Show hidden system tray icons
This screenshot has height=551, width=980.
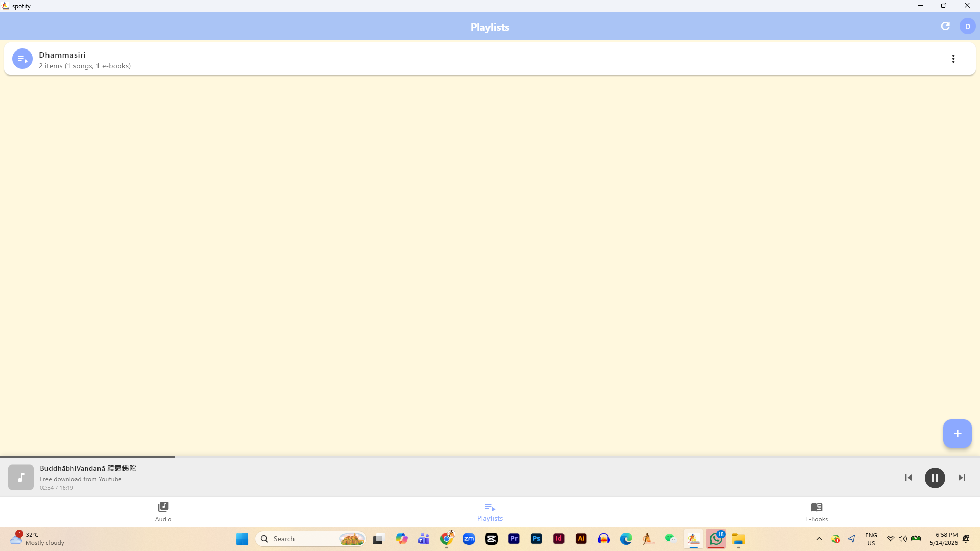tap(819, 539)
